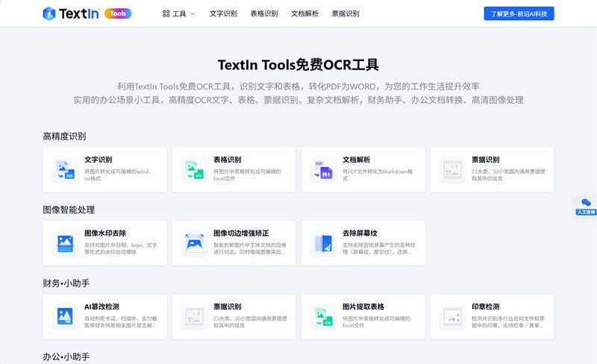Open the 文档解析 card title
Screen dimensions: 597x364
click(x=357, y=160)
